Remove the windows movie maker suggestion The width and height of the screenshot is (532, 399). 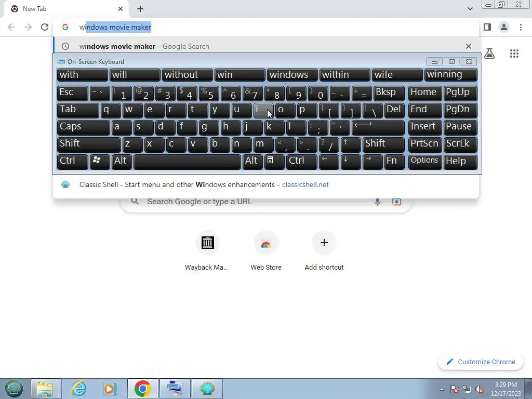coord(469,46)
